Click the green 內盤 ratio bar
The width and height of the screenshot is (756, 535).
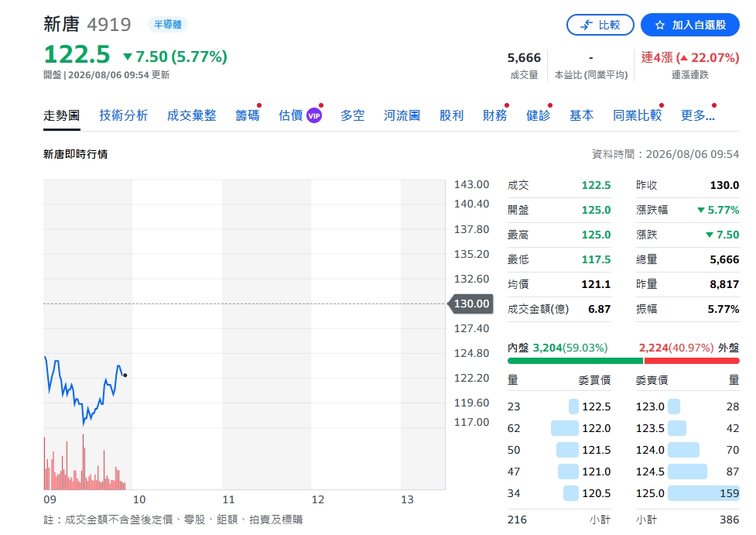575,361
